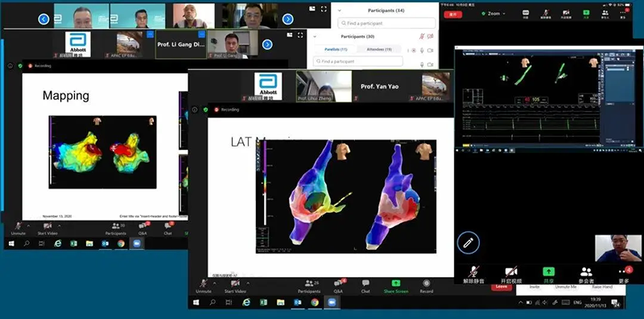Expand audio options arrow beside Unmute

(x=213, y=284)
